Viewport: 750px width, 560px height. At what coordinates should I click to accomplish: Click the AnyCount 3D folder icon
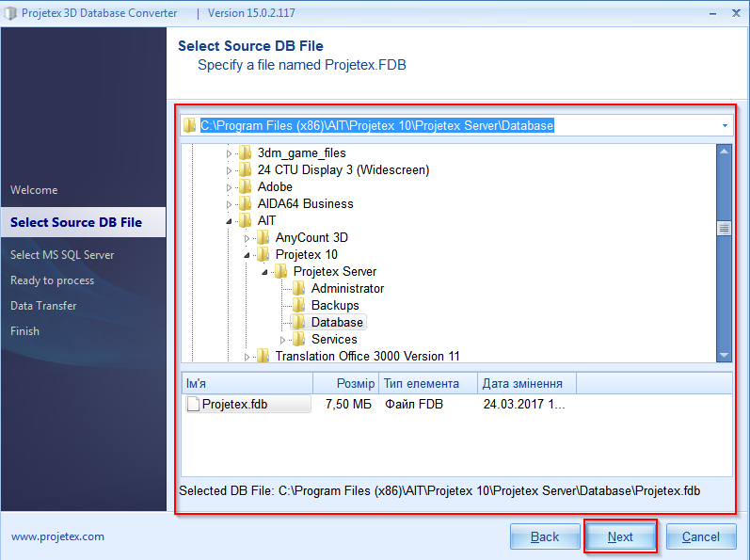(x=263, y=238)
